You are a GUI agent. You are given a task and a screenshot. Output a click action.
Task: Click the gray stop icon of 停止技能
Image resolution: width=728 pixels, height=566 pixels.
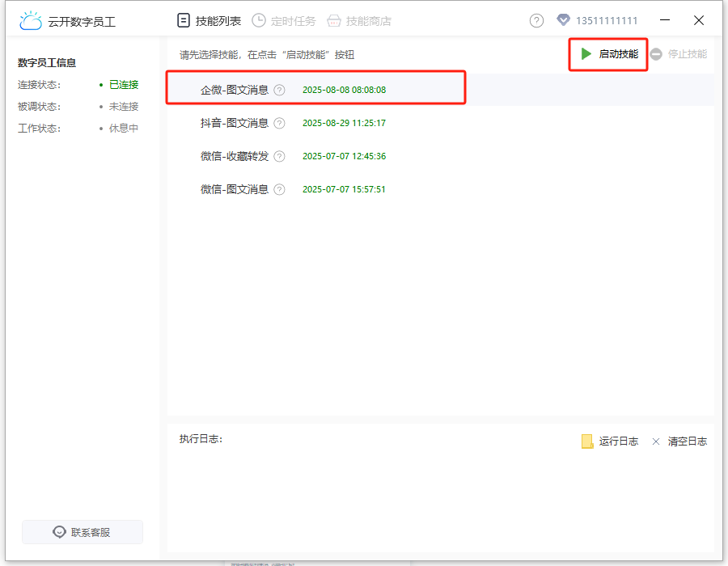(656, 54)
